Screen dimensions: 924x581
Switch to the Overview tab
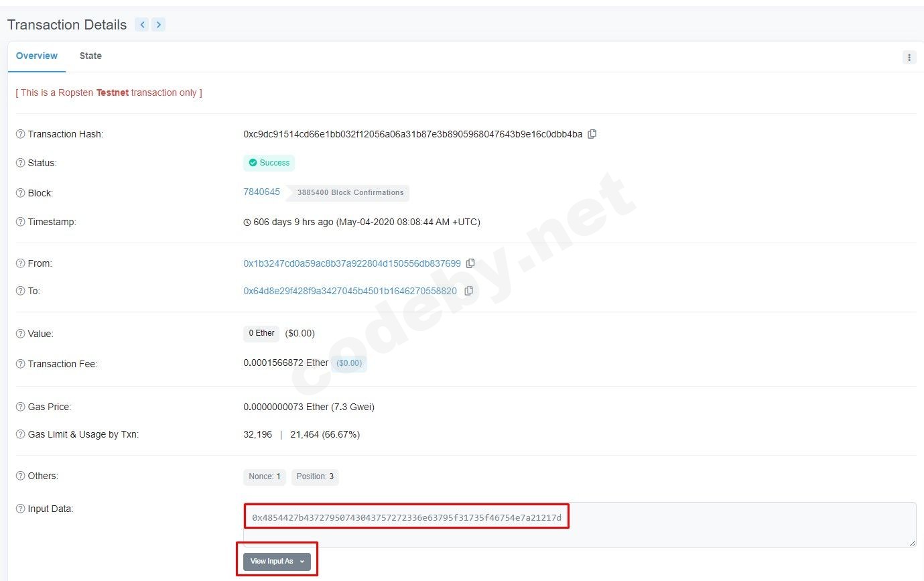click(37, 56)
